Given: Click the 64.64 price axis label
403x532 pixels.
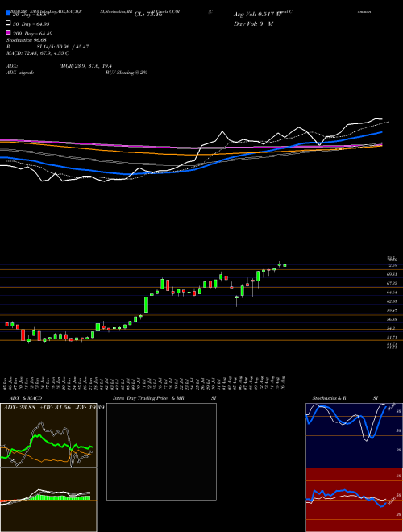Looking at the screenshot, I should [392, 292].
